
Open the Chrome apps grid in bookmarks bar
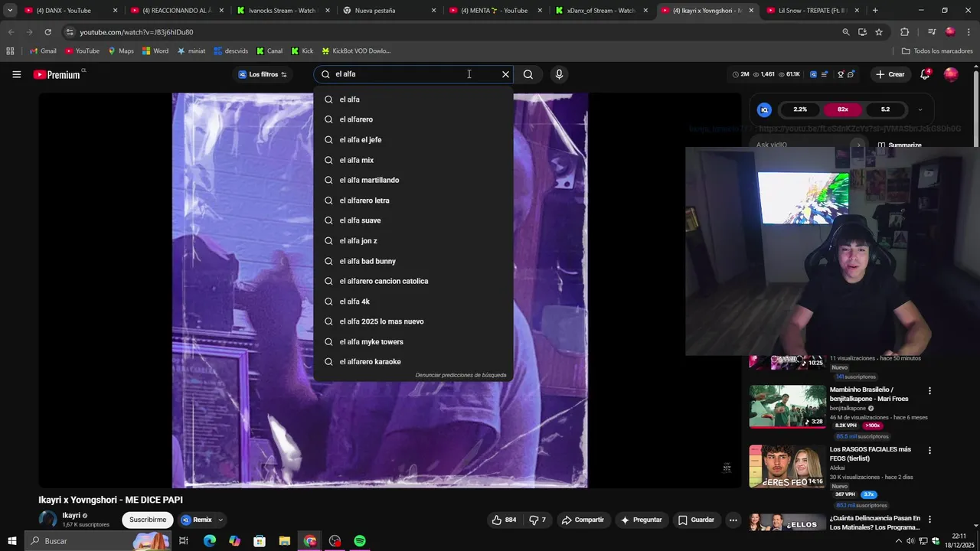10,51
